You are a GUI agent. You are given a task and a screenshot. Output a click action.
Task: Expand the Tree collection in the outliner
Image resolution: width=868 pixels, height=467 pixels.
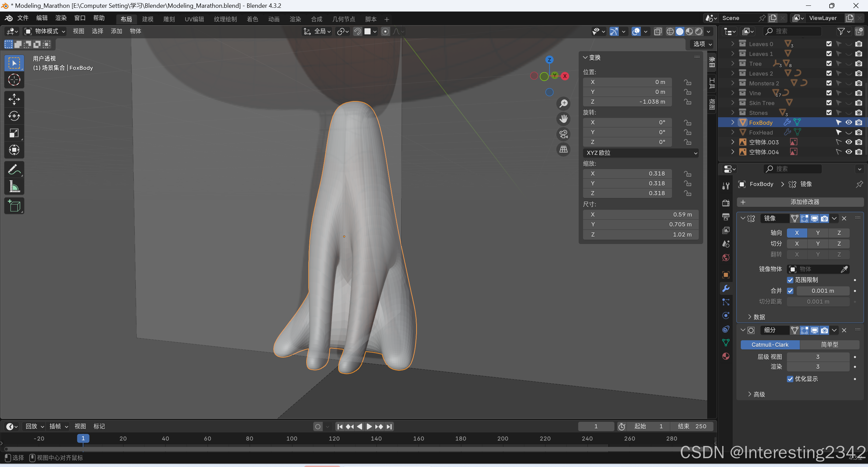pos(733,63)
